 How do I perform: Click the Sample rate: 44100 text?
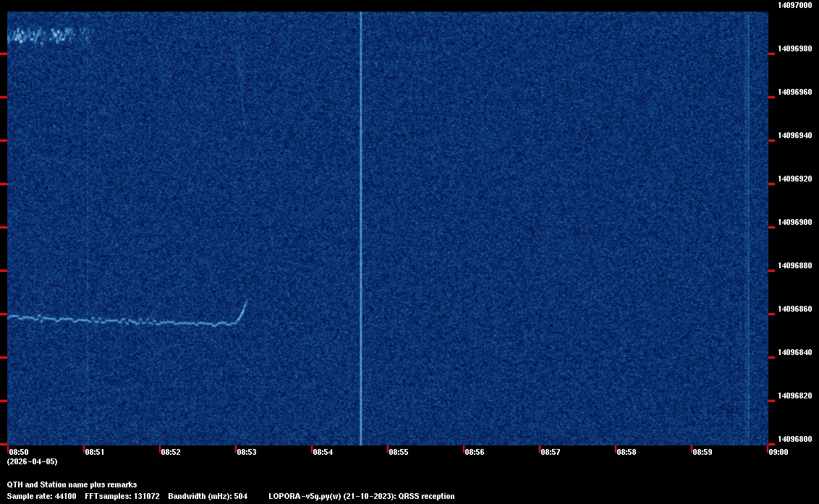coord(41,496)
